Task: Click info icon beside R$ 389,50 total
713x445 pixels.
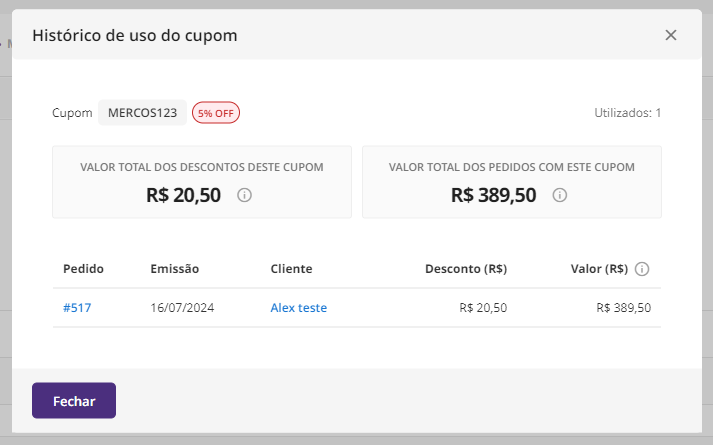Action: point(559,195)
